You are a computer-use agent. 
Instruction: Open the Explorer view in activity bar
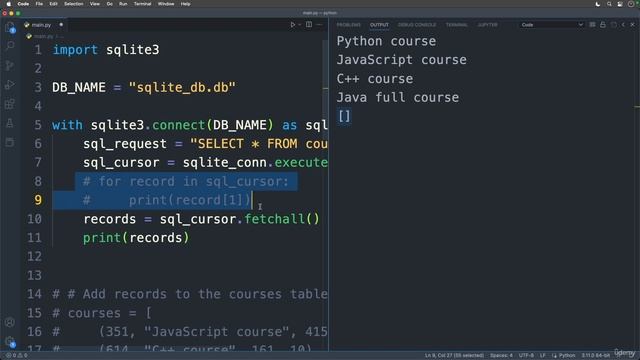[10, 27]
